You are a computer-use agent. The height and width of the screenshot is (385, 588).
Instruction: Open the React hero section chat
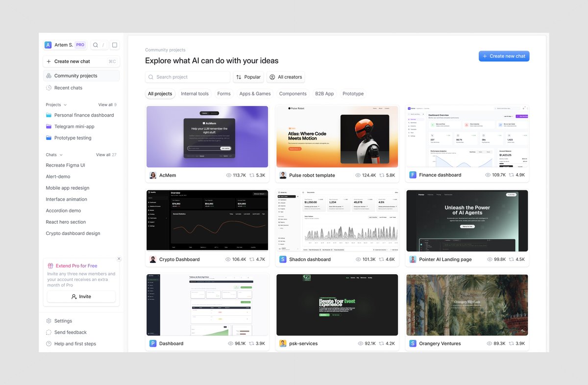66,222
